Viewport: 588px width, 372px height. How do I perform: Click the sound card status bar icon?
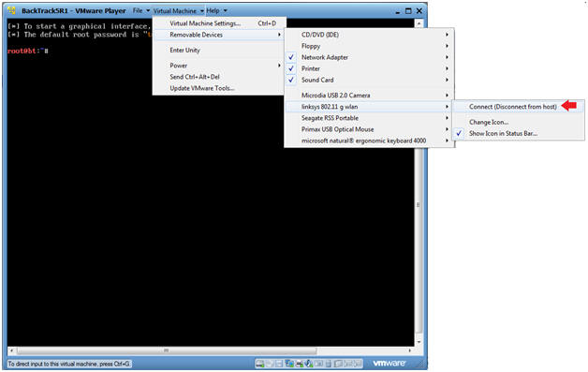[x=309, y=364]
